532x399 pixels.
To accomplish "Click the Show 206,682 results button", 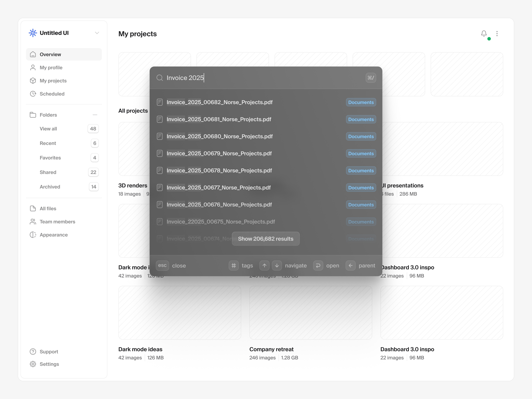I will [266, 239].
